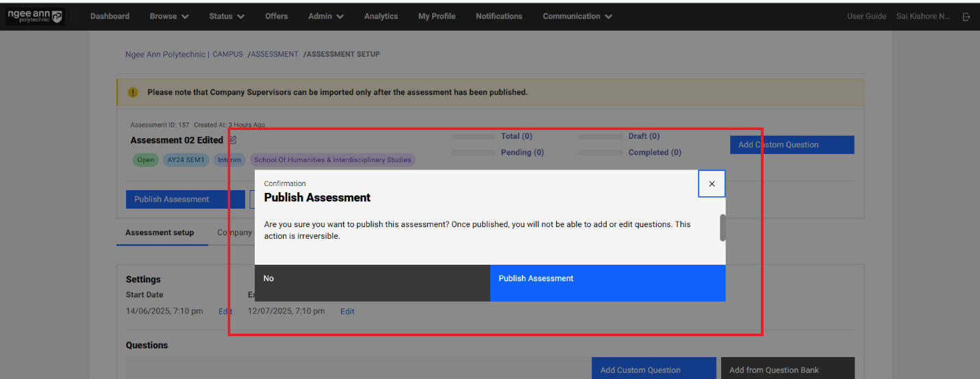The width and height of the screenshot is (980, 379).
Task: Open the Status dropdown menu
Action: [x=227, y=16]
